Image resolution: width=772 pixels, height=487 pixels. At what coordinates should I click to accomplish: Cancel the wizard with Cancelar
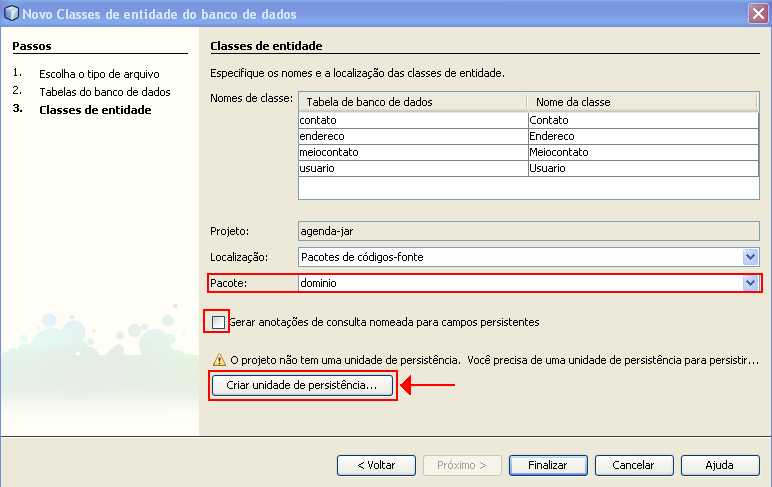633,465
